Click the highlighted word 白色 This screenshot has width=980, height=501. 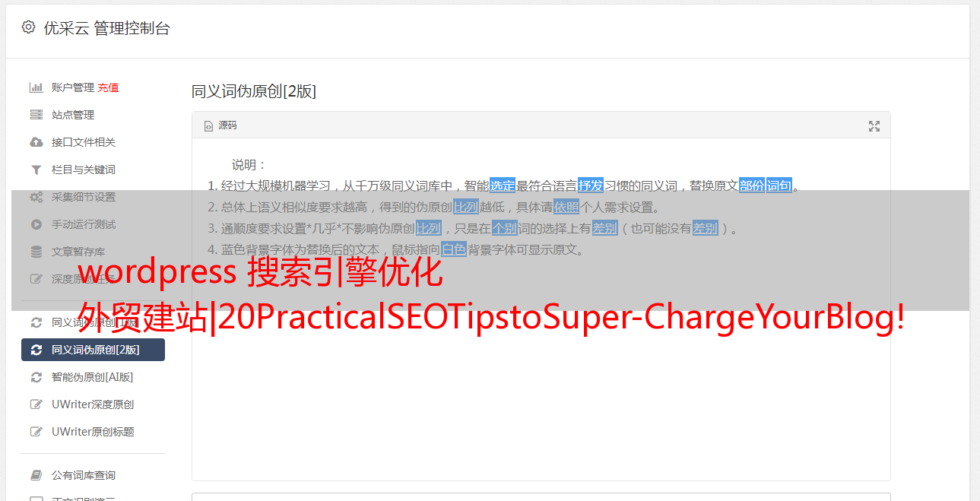[454, 249]
